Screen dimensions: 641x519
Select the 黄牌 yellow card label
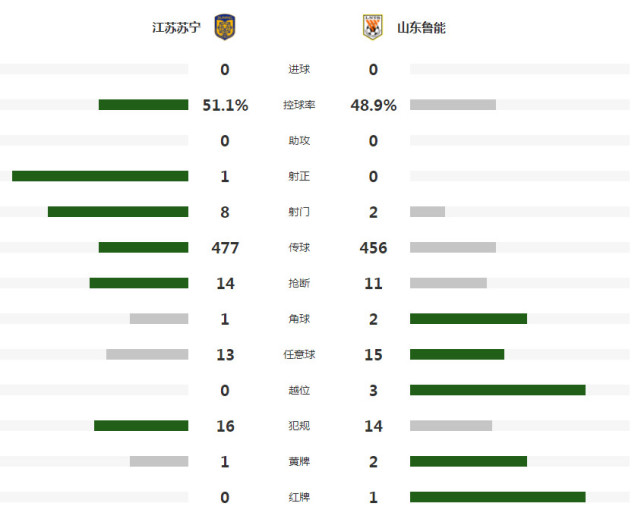299,461
